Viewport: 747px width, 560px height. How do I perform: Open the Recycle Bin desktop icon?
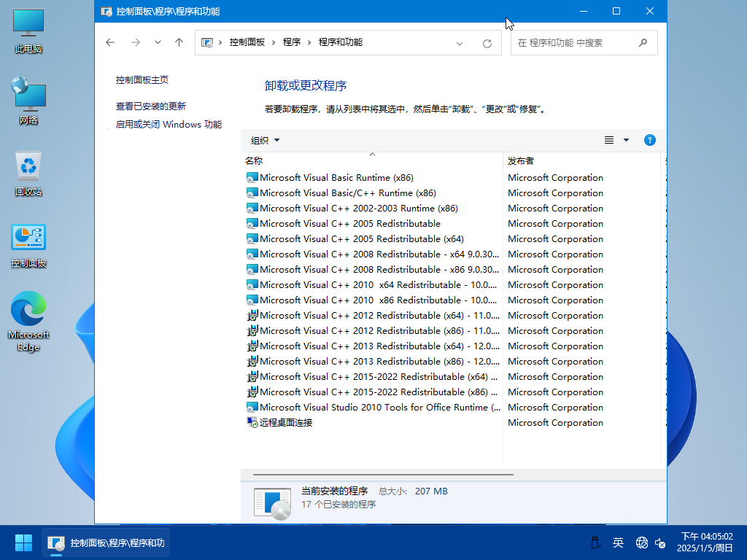tap(28, 174)
